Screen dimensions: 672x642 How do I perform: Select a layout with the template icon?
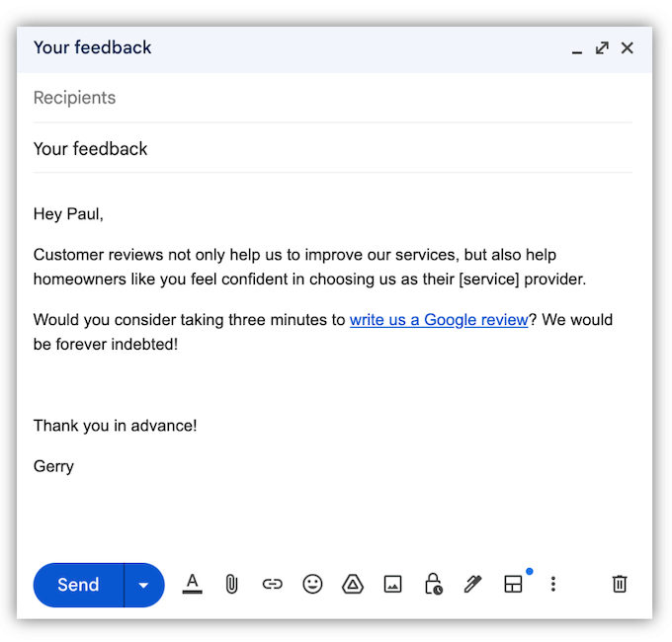[513, 584]
